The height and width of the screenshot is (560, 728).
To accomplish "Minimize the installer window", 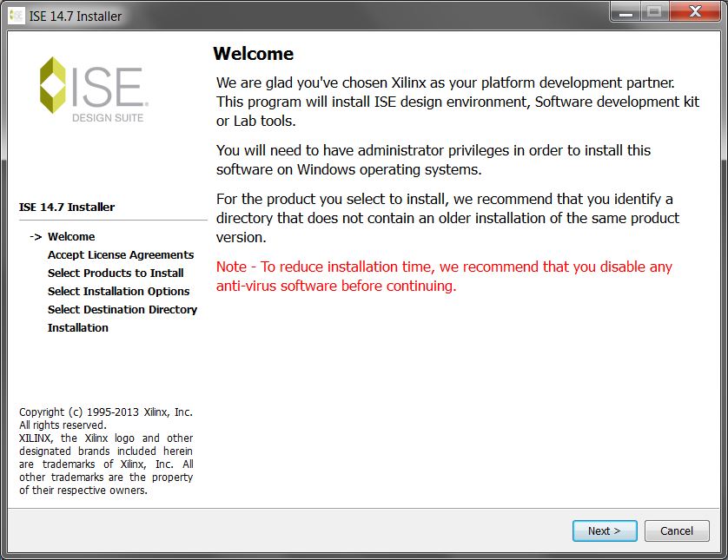I will 625,12.
